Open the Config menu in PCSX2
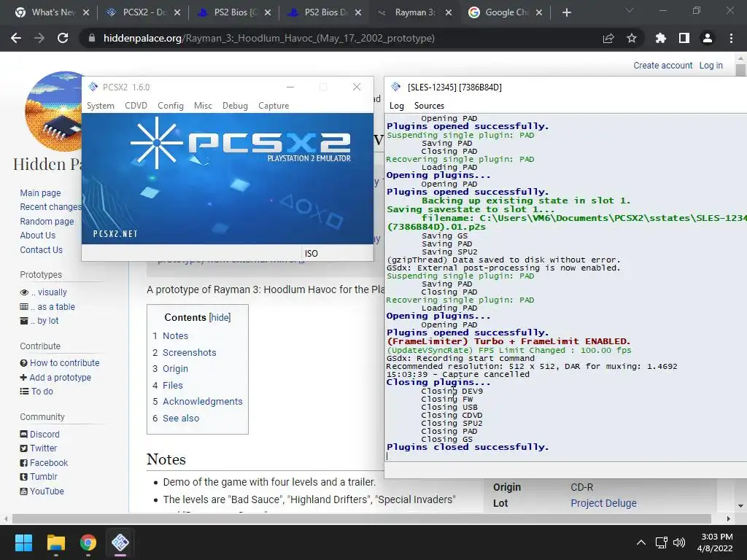Screen dimensions: 747x560 [x=171, y=106]
